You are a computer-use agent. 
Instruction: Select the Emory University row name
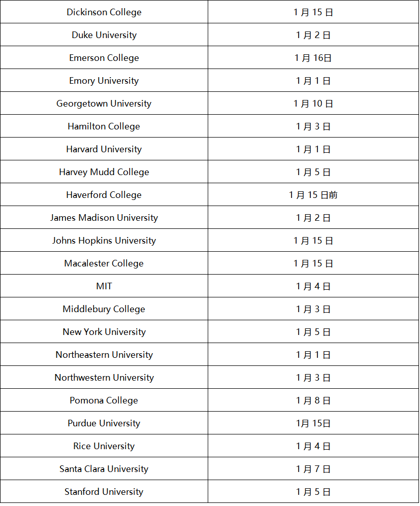[x=104, y=81]
